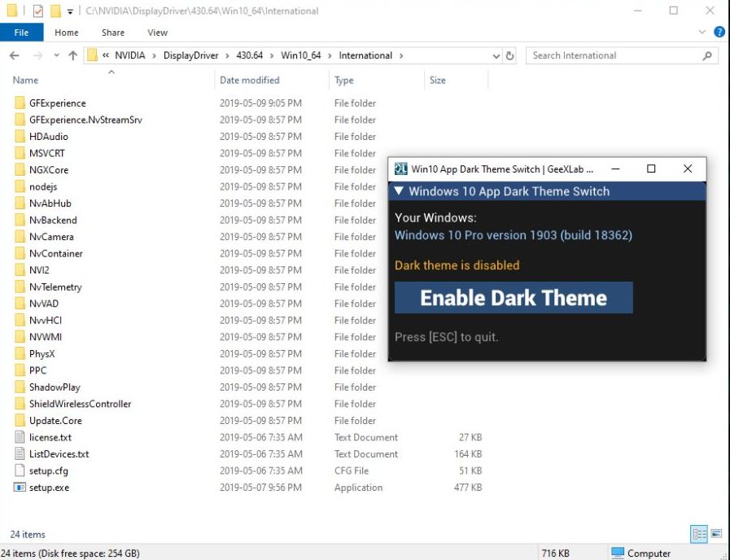The height and width of the screenshot is (560, 730).
Task: Open Customize Quick Access Toolbar dropdown
Action: pyautogui.click(x=70, y=11)
